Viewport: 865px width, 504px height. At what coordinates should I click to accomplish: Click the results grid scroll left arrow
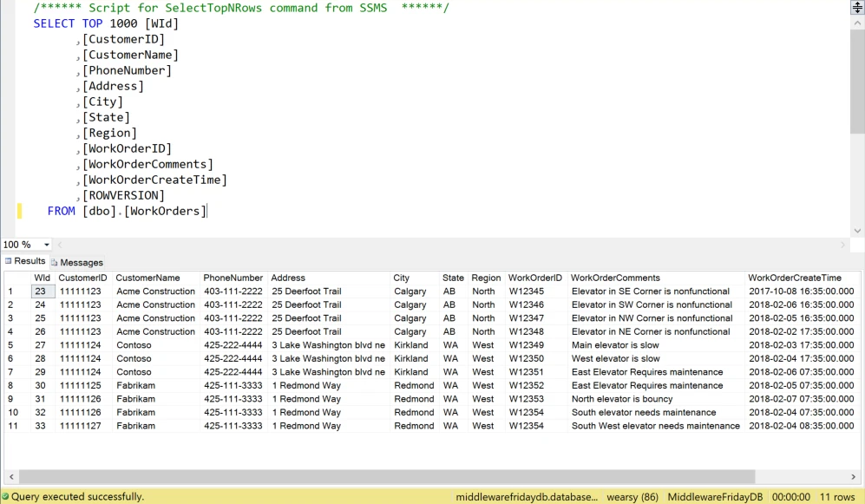coord(10,477)
